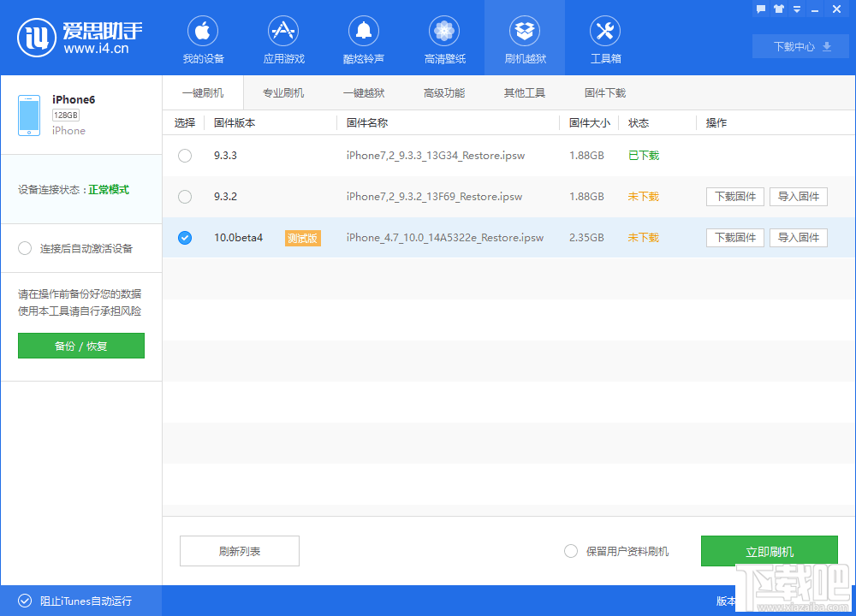Click the 128GB capacity label
The height and width of the screenshot is (616, 856).
pyautogui.click(x=66, y=115)
